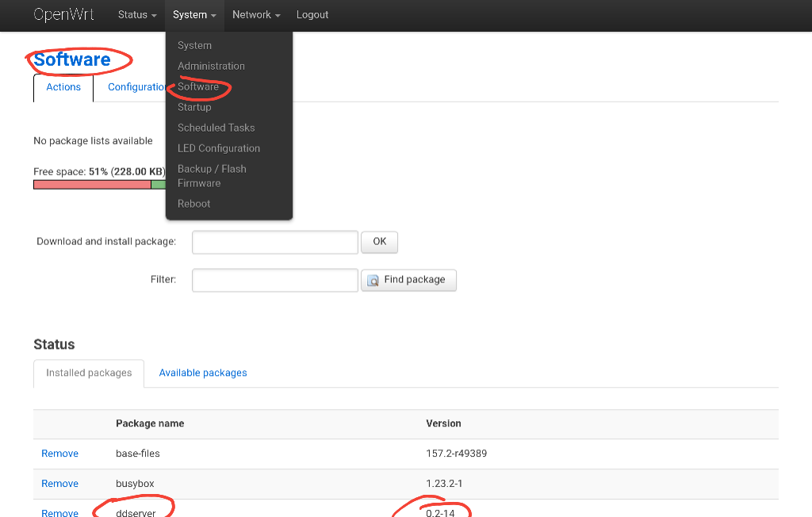Image resolution: width=812 pixels, height=517 pixels.
Task: Click the Software page heading
Action: pos(72,59)
